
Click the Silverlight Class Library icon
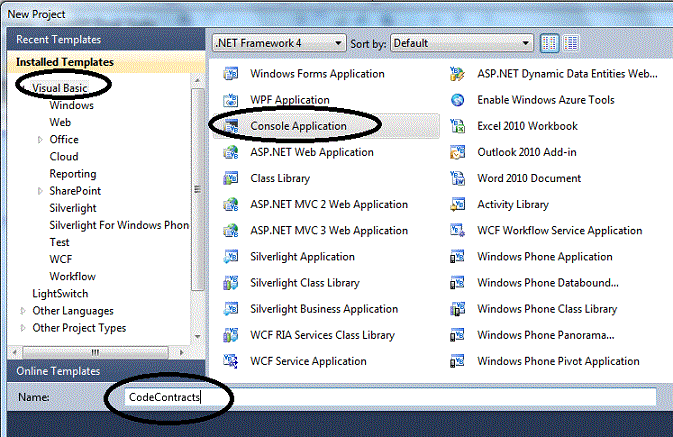231,283
